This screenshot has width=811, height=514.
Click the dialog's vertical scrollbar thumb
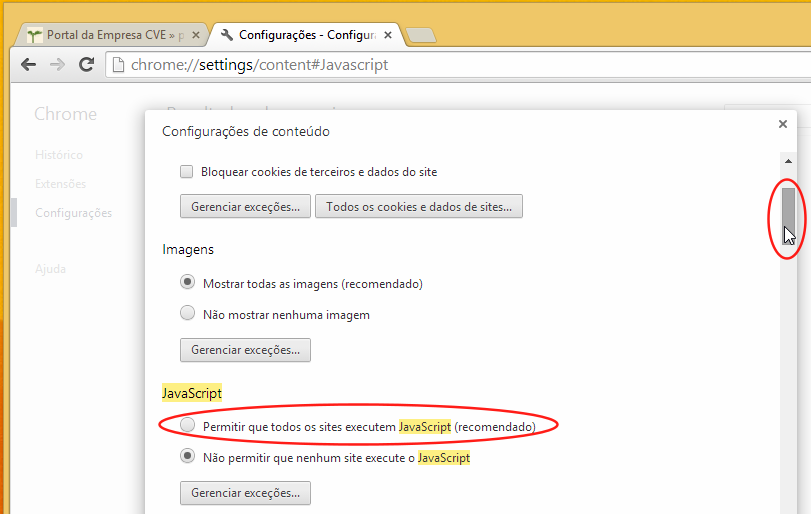tap(788, 216)
